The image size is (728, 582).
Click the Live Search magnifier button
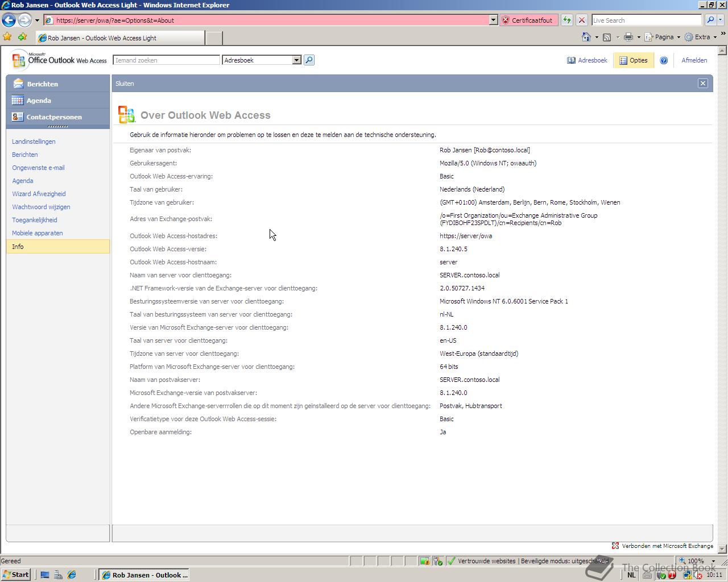[x=710, y=20]
